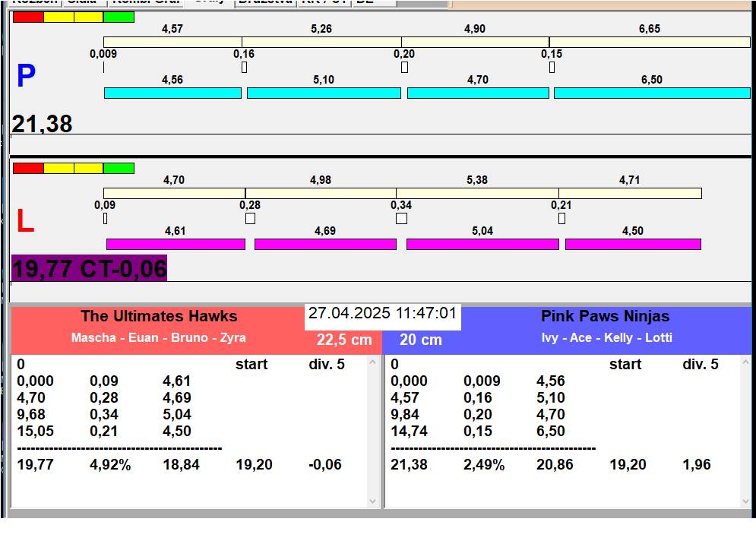Click the pale yellow segment labeled 5,26
This screenshot has width=756, height=544.
321,42
